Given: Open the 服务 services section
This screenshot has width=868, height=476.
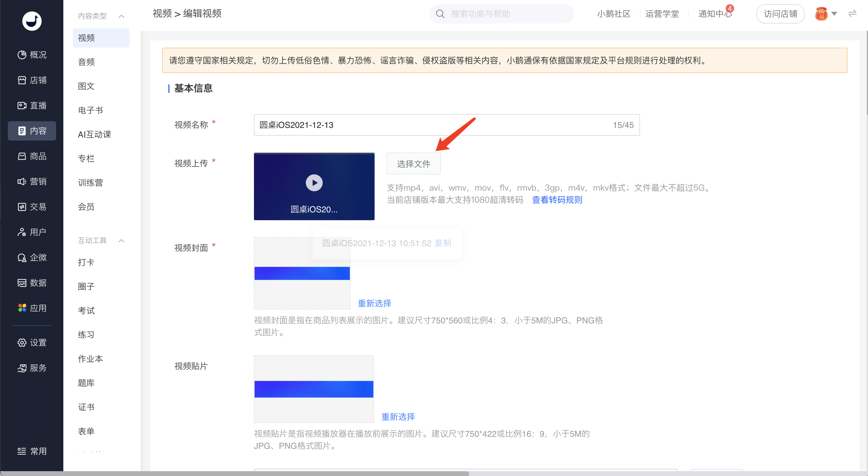Looking at the screenshot, I should [x=32, y=368].
